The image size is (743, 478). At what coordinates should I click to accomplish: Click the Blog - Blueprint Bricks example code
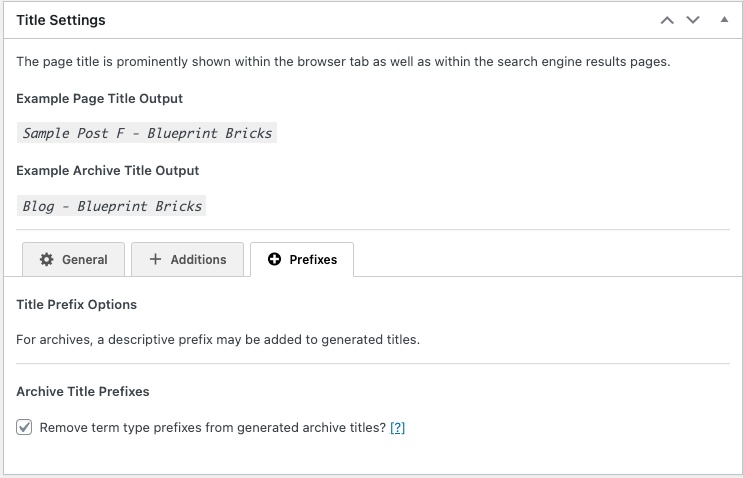coord(111,206)
